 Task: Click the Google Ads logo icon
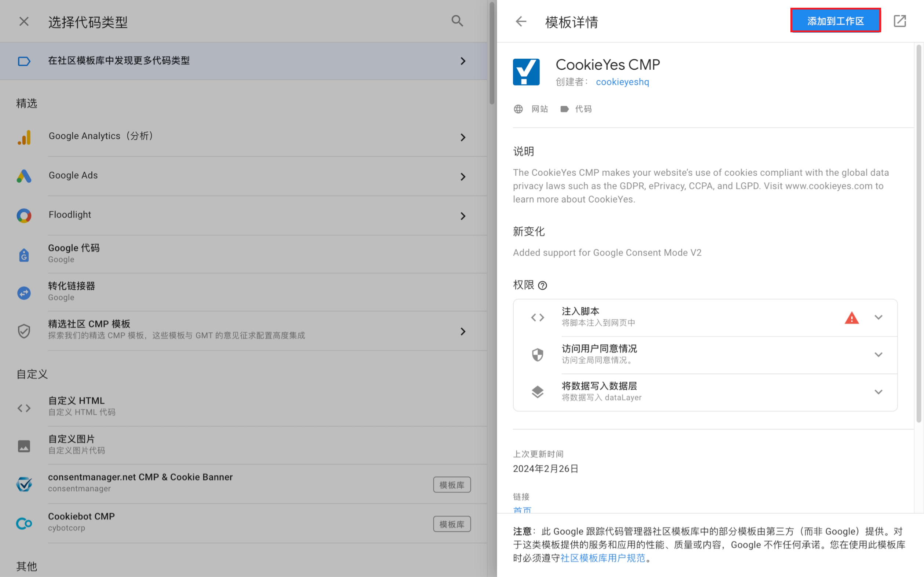click(24, 176)
